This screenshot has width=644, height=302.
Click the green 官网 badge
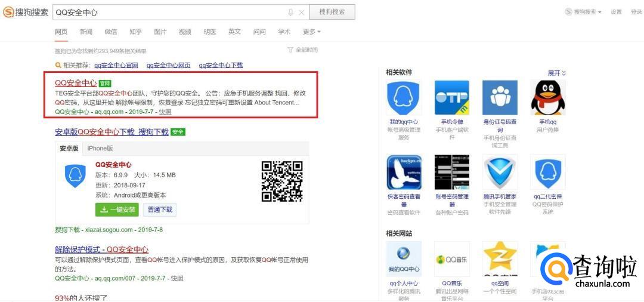click(105, 84)
